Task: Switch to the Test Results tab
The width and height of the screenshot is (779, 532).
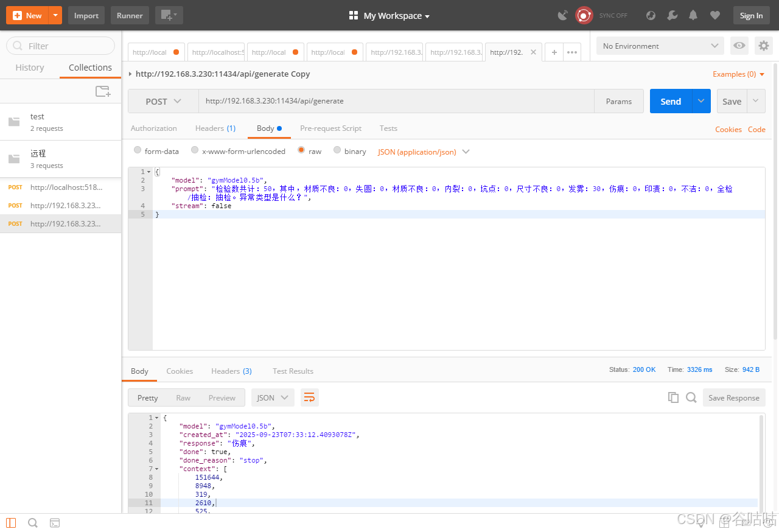Action: tap(293, 371)
